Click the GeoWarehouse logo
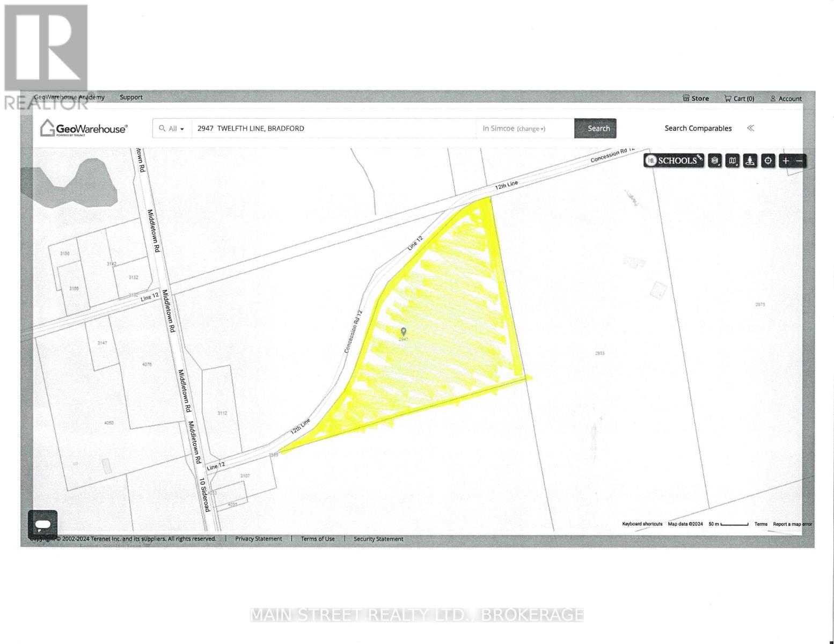This screenshot has height=644, width=834. tap(84, 129)
